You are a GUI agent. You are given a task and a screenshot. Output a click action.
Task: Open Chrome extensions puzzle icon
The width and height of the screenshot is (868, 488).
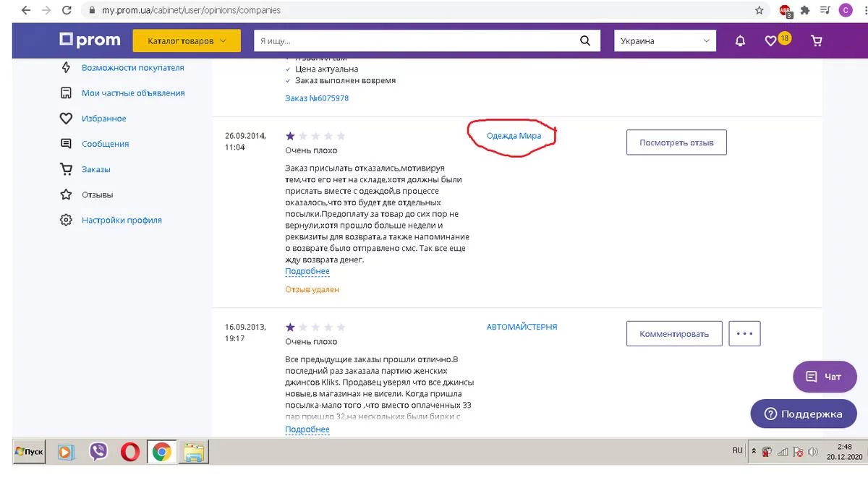pyautogui.click(x=804, y=11)
